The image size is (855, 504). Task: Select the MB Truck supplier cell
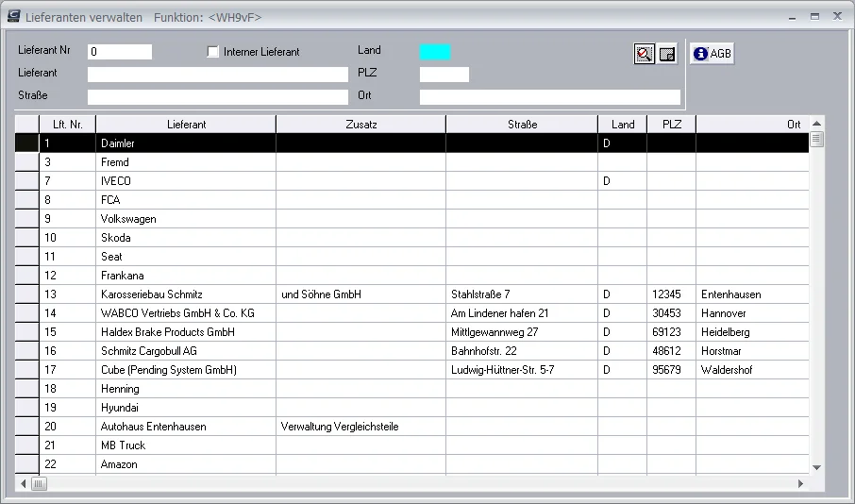[186, 445]
